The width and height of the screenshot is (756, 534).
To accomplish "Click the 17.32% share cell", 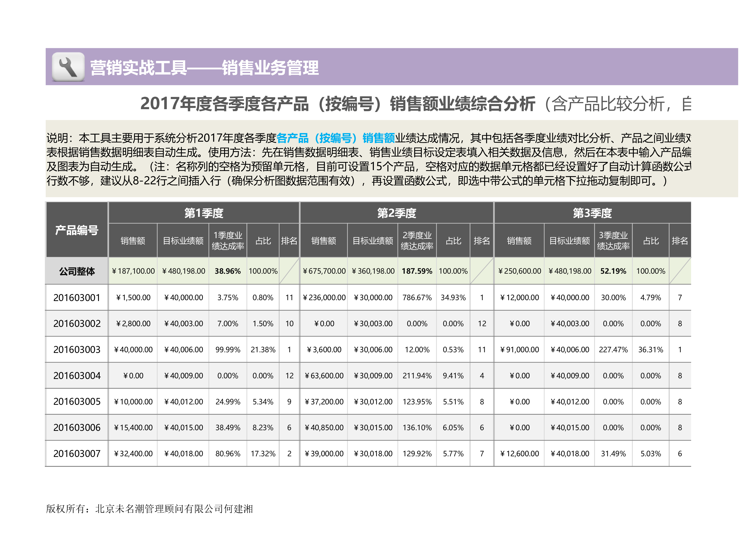I will (x=263, y=453).
